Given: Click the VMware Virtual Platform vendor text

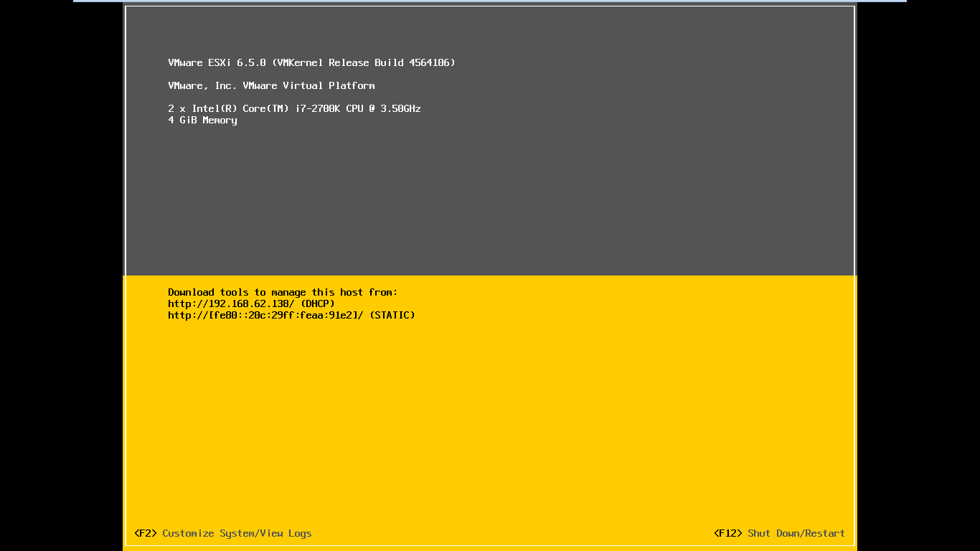Looking at the screenshot, I should (271, 85).
